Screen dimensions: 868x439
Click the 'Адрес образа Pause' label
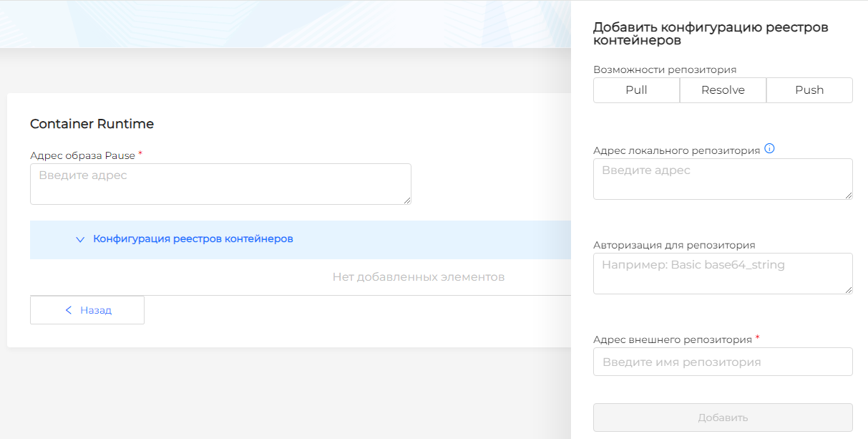pyautogui.click(x=82, y=155)
